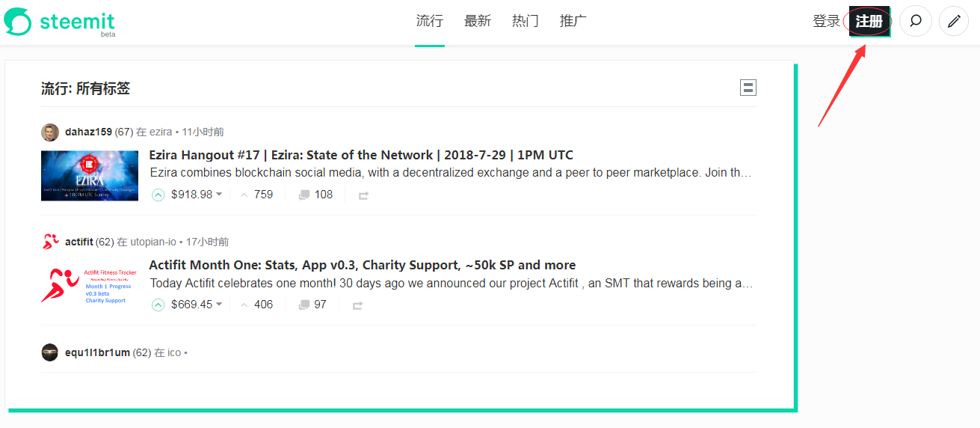Show the 759 votes on Ezira post
Screen dimensions: 980x428
pyautogui.click(x=256, y=195)
